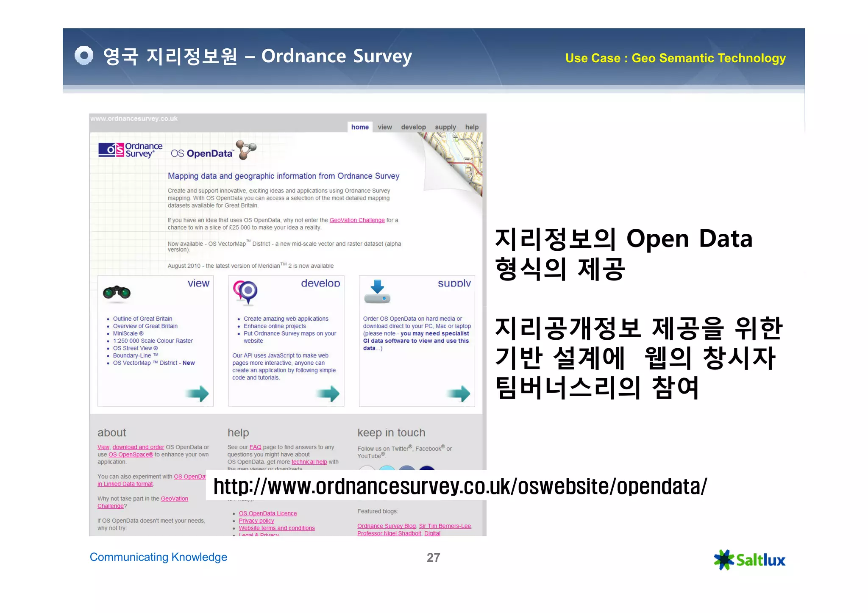
Task: Open the download and order link
Action: coord(138,447)
